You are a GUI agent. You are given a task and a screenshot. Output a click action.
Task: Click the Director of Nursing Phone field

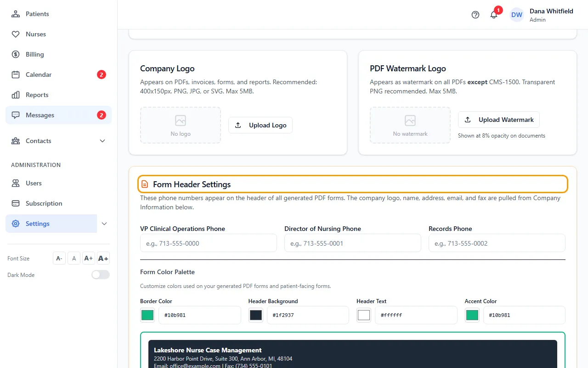pyautogui.click(x=353, y=243)
